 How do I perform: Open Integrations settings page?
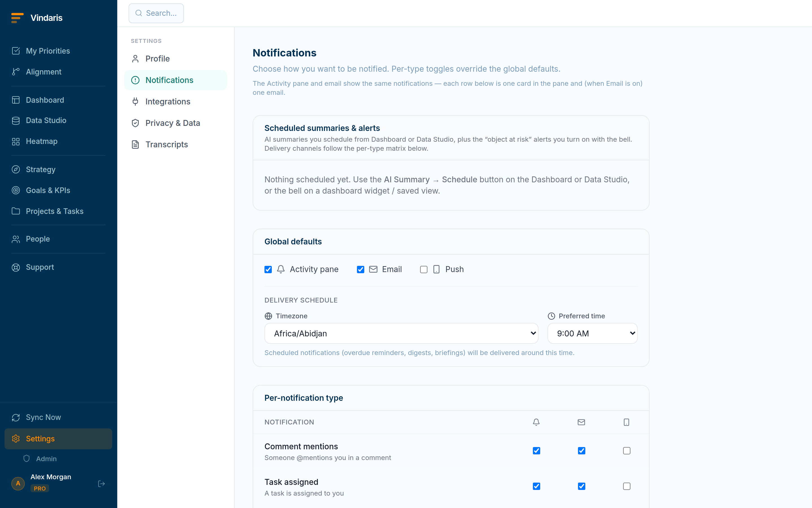[x=175, y=102]
